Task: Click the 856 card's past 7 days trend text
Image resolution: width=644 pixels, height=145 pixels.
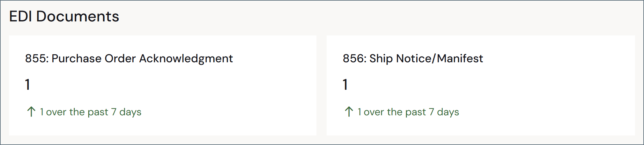Action: (408, 112)
